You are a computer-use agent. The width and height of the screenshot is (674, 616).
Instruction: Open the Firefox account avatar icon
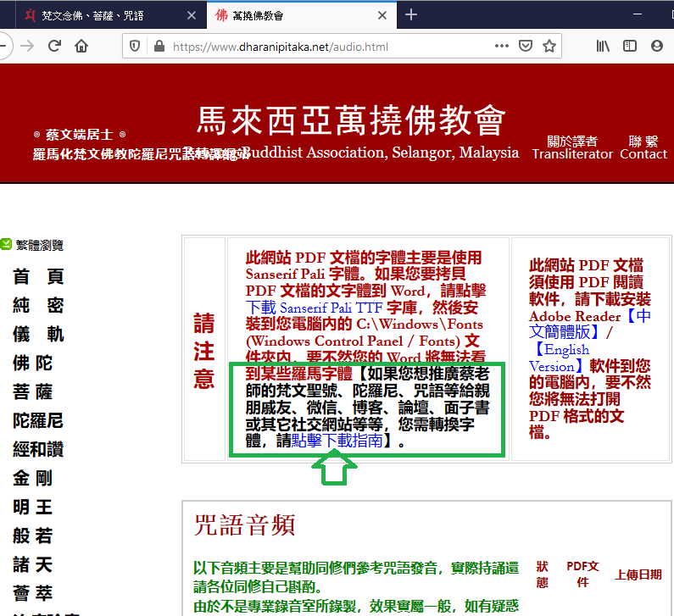[x=657, y=47]
